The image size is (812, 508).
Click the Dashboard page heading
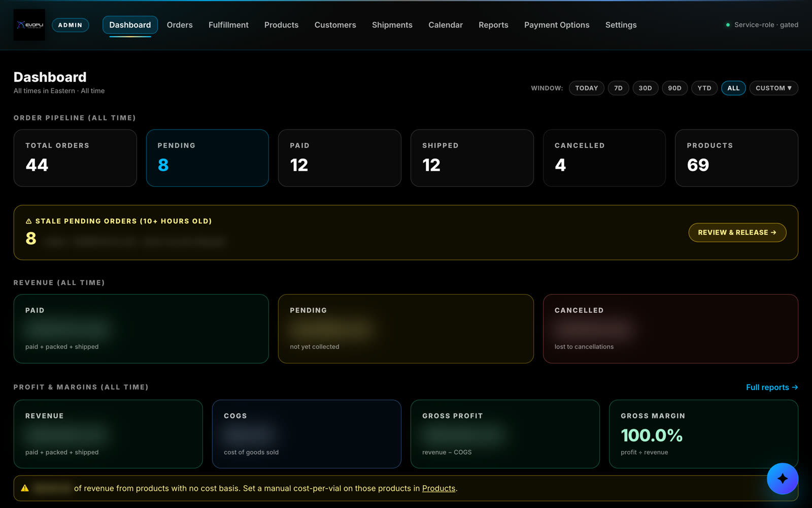click(50, 77)
